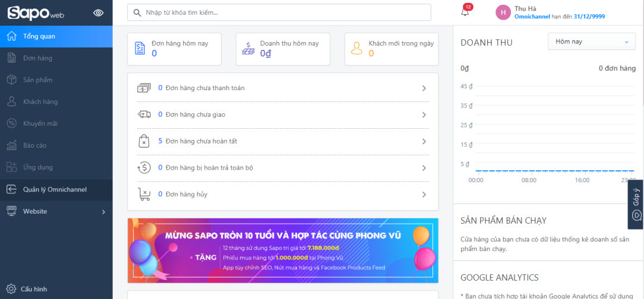Click the cancelled orders cart icon
Viewport: 644px width, 299px height.
[x=144, y=195]
